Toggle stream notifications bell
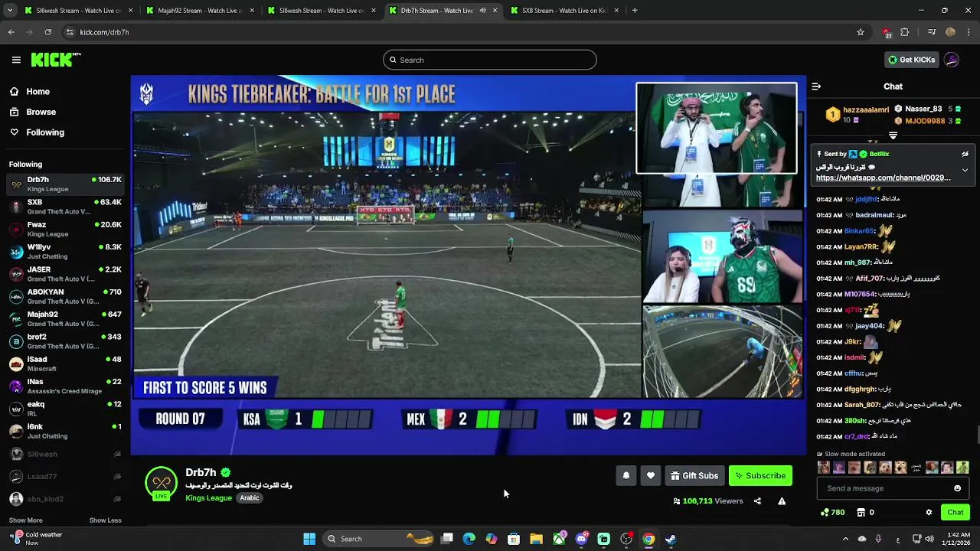Viewport: 980px width, 551px height. 626,475
